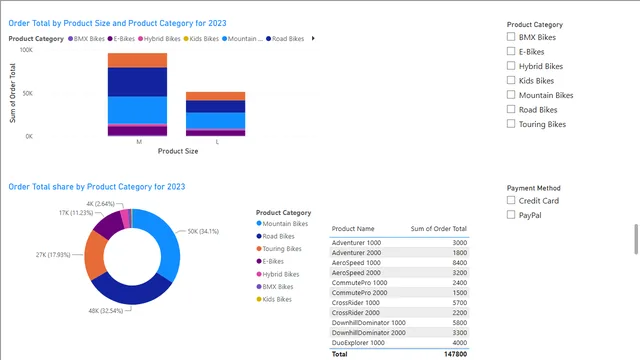Image resolution: width=640 pixels, height=360 pixels.
Task: Click the orange donut slice (17.93%)
Action: pyautogui.click(x=95, y=255)
